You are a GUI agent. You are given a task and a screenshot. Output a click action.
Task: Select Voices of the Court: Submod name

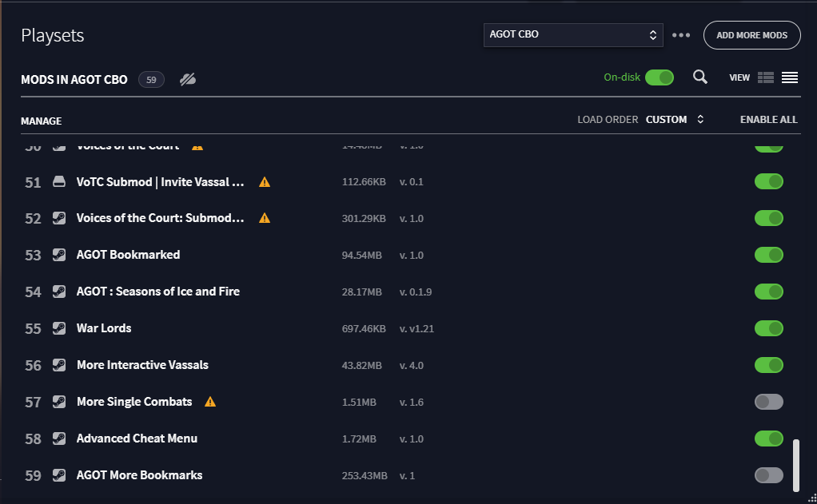coord(160,217)
